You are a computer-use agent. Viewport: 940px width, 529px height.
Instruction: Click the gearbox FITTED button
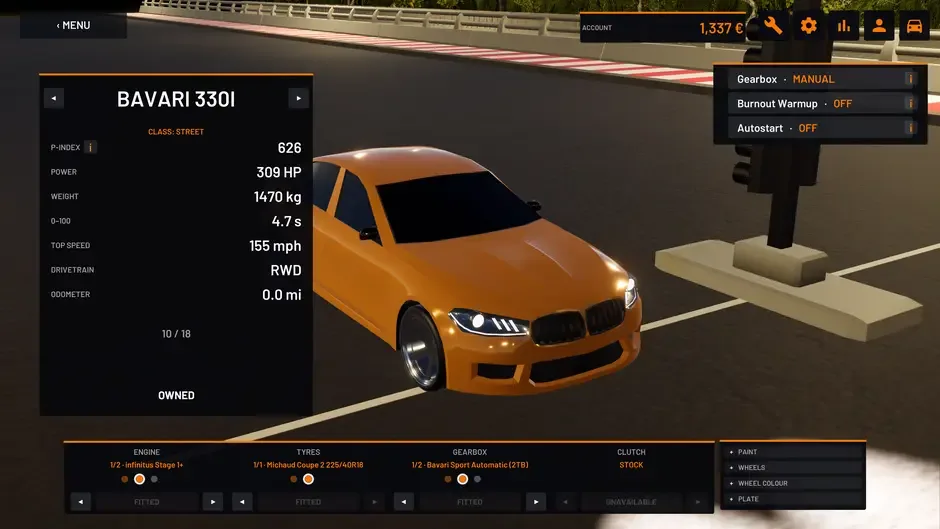[469, 502]
